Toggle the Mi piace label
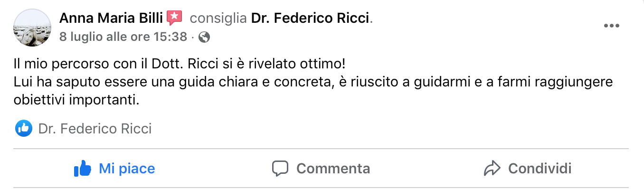 click(x=127, y=168)
